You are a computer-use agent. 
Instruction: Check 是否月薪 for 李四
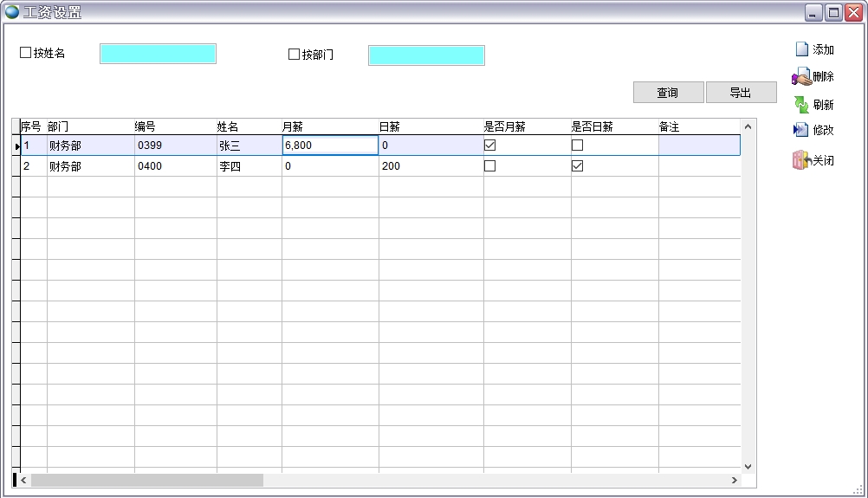pyautogui.click(x=489, y=166)
